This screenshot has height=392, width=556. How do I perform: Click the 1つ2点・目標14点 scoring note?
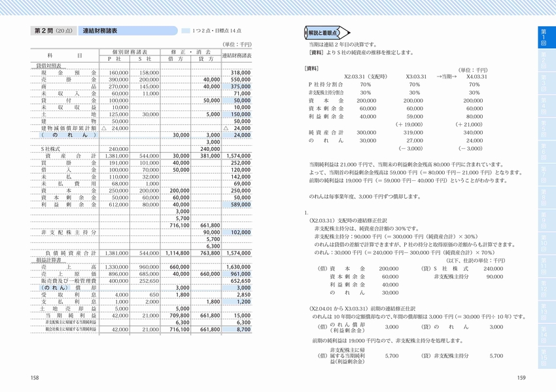217,31
